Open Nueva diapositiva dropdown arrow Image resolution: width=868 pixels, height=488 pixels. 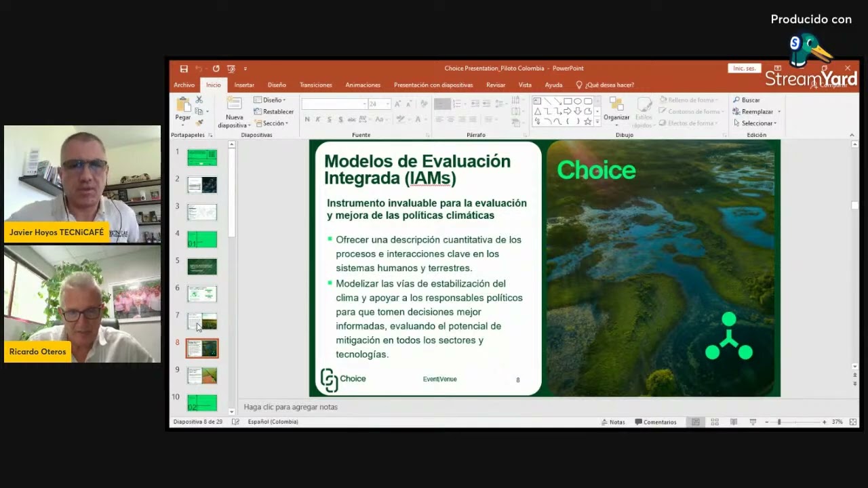[249, 125]
